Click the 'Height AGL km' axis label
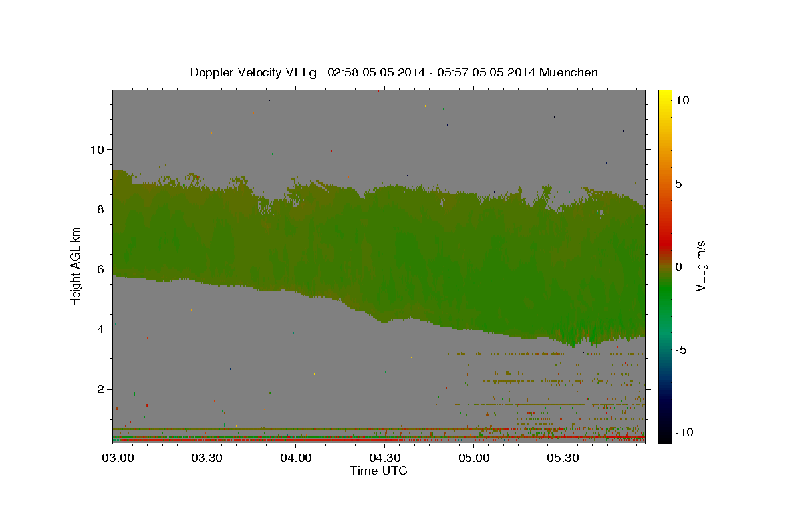The image size is (798, 532). point(76,265)
